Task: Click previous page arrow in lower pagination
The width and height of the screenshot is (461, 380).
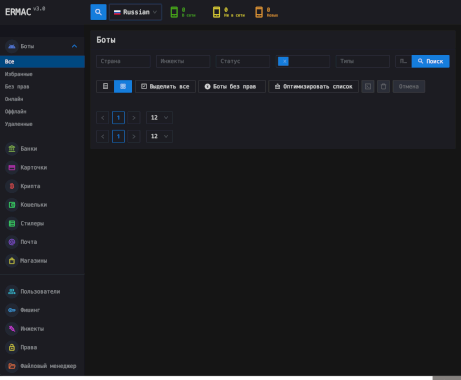Action: (103, 136)
